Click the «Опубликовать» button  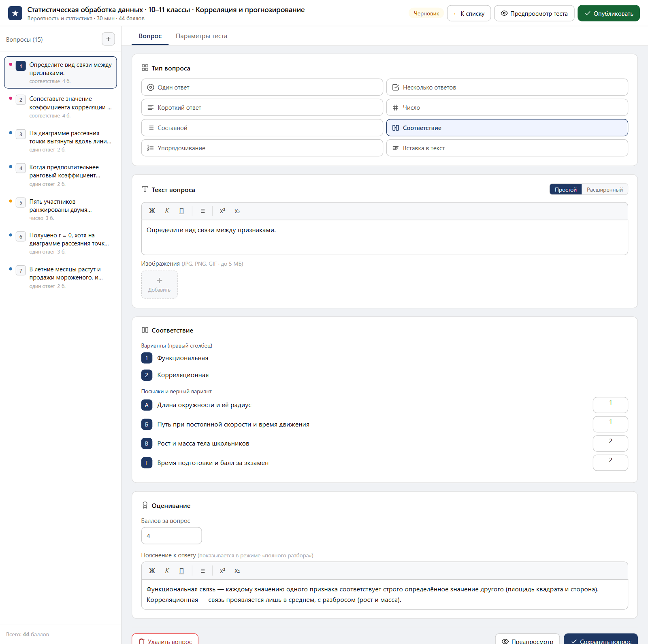608,13
